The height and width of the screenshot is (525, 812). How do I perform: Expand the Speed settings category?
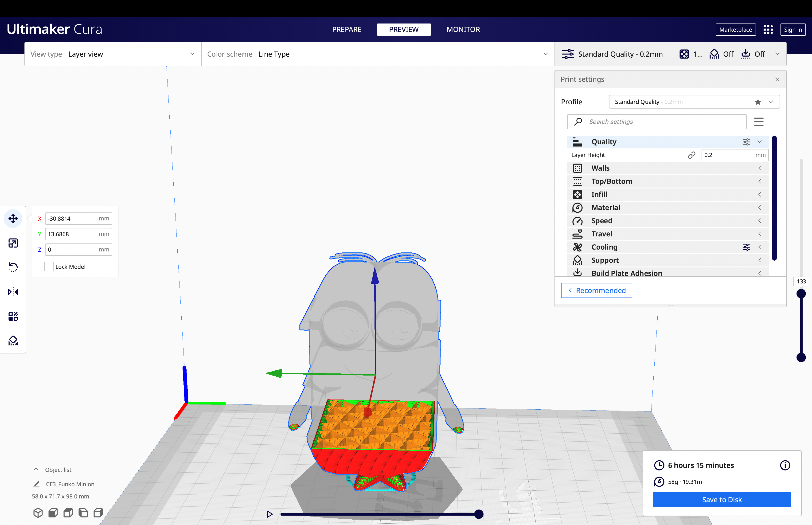point(668,221)
